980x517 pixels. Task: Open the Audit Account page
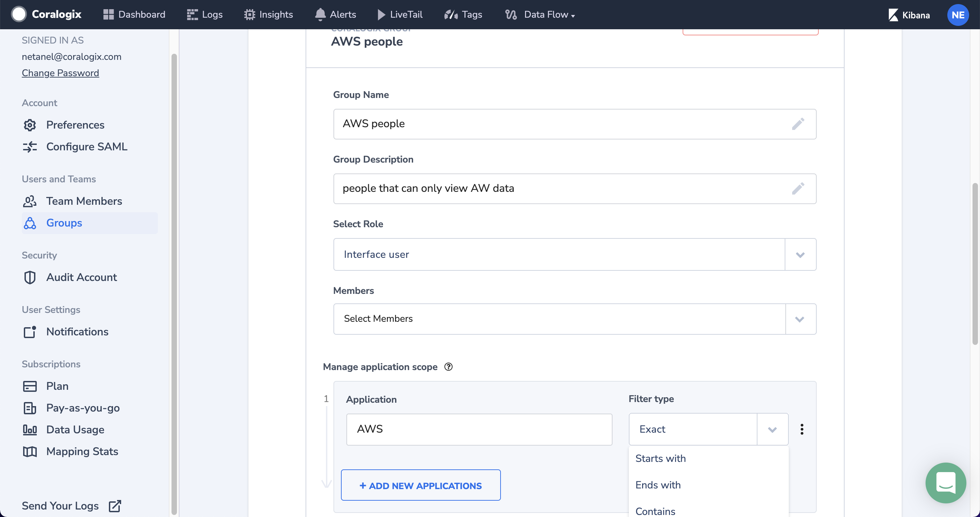[82, 278]
